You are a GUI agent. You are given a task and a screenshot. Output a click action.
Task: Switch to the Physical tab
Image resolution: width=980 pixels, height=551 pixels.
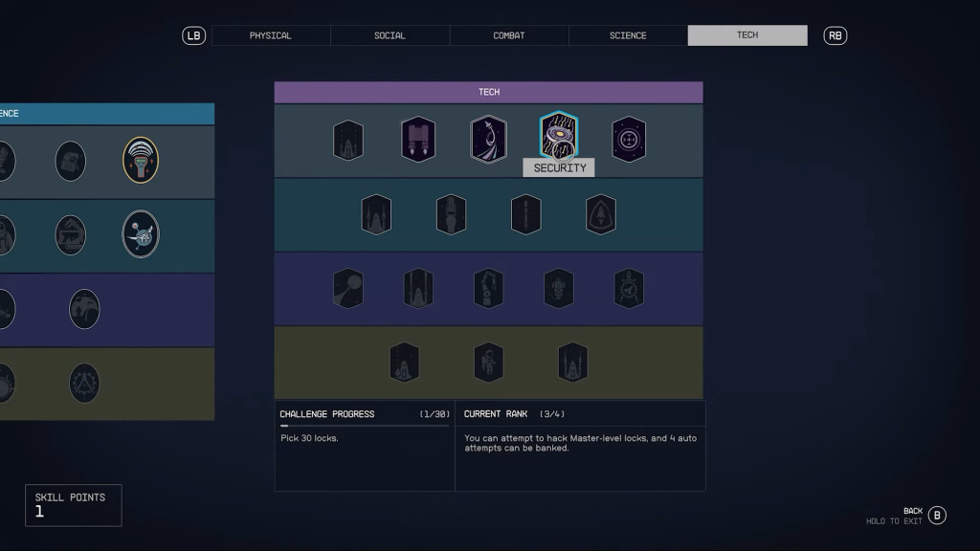click(271, 34)
